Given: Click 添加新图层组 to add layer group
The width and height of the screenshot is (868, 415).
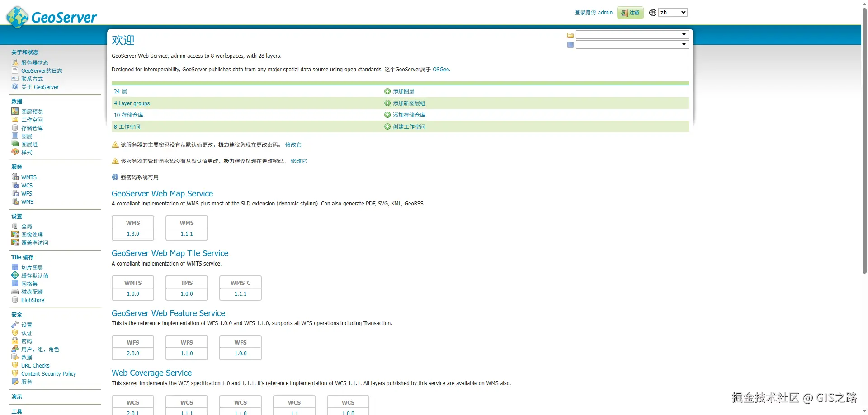Looking at the screenshot, I should click(409, 103).
